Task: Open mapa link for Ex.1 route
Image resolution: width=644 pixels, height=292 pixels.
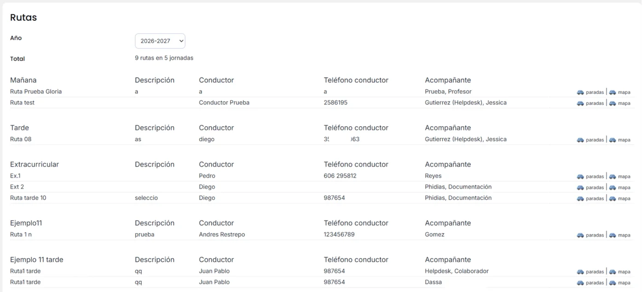Action: (x=624, y=176)
